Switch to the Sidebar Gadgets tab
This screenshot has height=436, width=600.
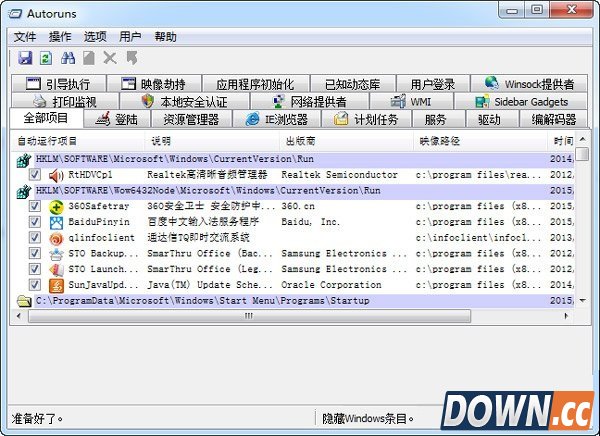pyautogui.click(x=521, y=101)
